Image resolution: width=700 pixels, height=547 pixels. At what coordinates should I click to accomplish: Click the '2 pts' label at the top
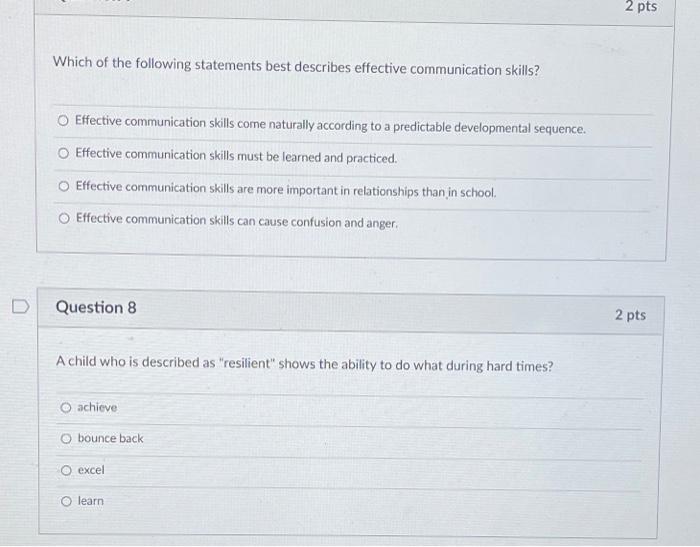641,6
